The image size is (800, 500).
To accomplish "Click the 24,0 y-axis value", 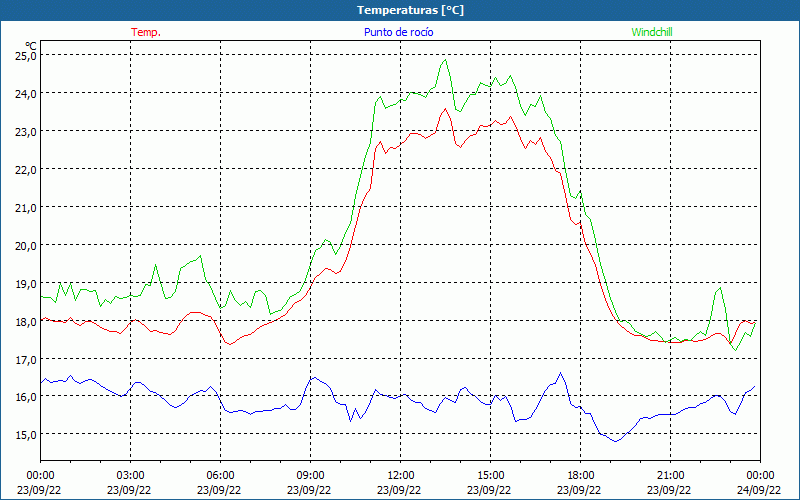I will [x=26, y=93].
